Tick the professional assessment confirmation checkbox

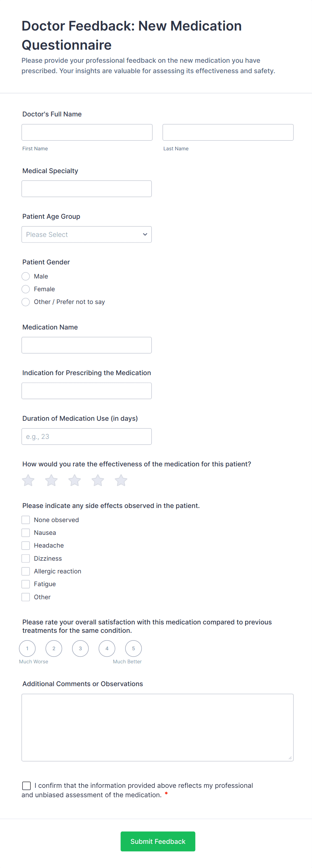click(x=26, y=785)
